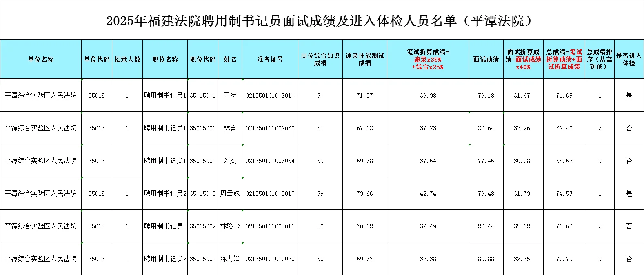Select total score 69.49
The width and height of the screenshot is (644, 275).
[x=564, y=128]
